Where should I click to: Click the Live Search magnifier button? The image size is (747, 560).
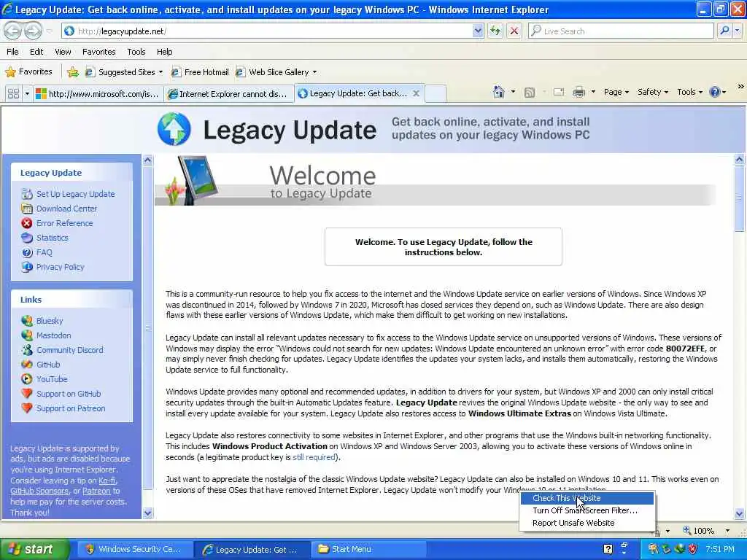(x=724, y=31)
